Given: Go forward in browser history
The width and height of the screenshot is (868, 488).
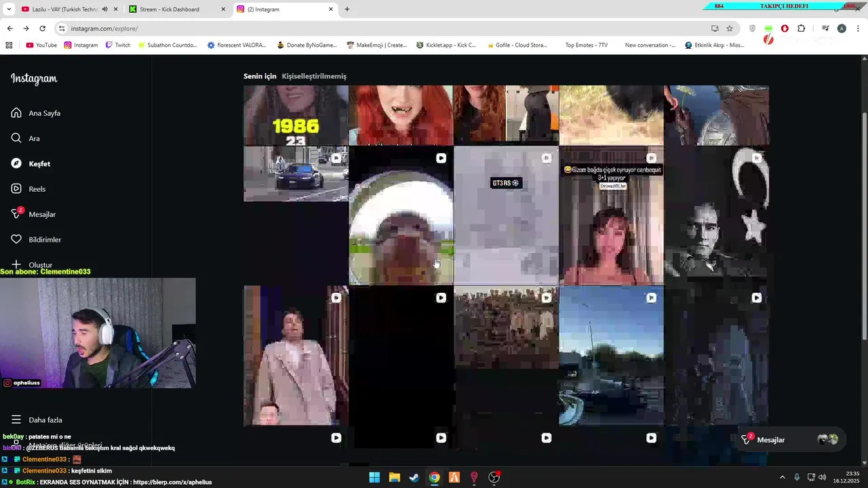Looking at the screenshot, I should tap(26, 28).
